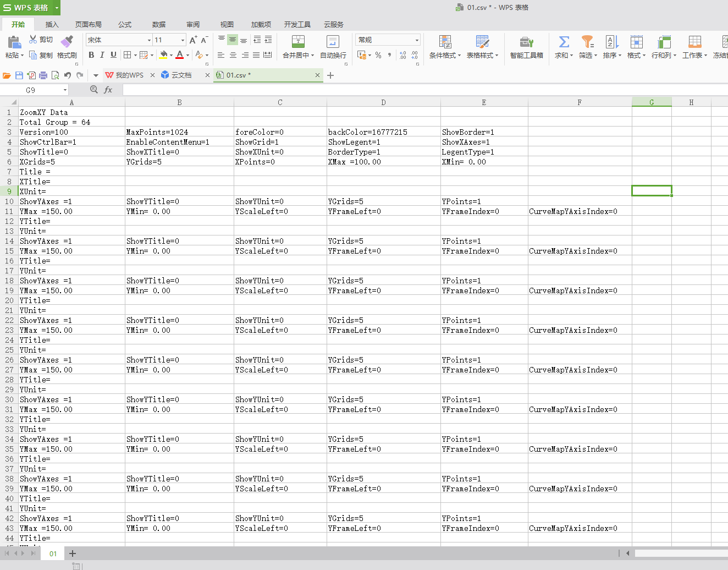Expand the font size dropdown

tap(183, 40)
